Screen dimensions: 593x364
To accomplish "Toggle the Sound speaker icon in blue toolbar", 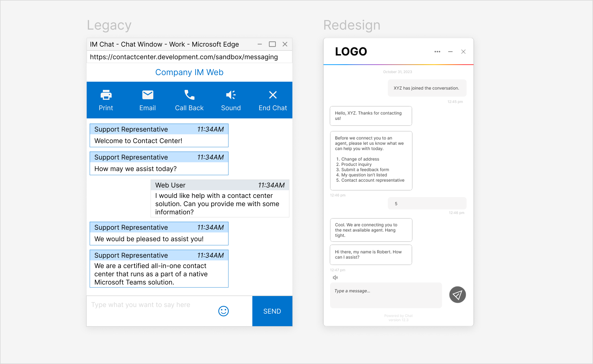I will [231, 95].
